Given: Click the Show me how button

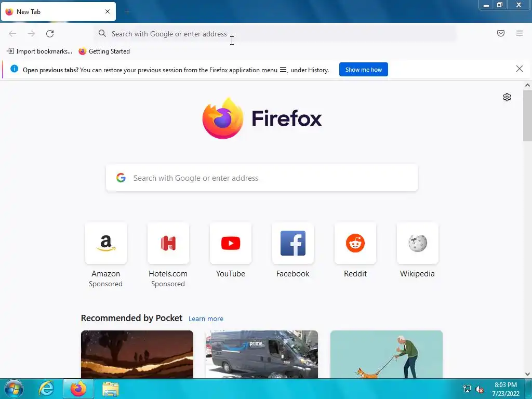Looking at the screenshot, I should click(363, 70).
